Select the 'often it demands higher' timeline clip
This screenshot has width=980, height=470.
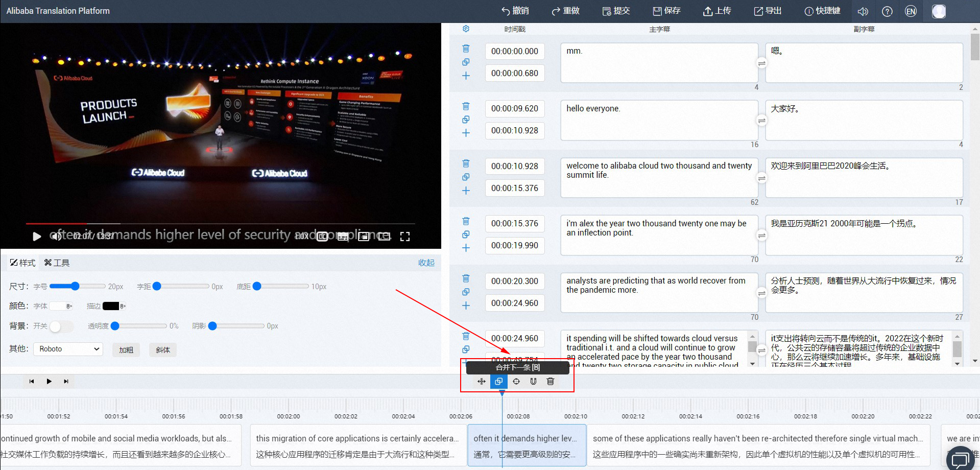click(x=527, y=445)
